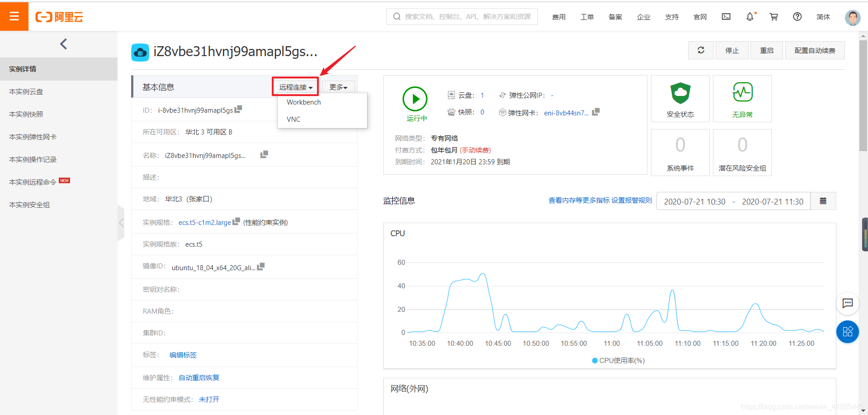
Task: Open the help question mark icon
Action: click(797, 17)
